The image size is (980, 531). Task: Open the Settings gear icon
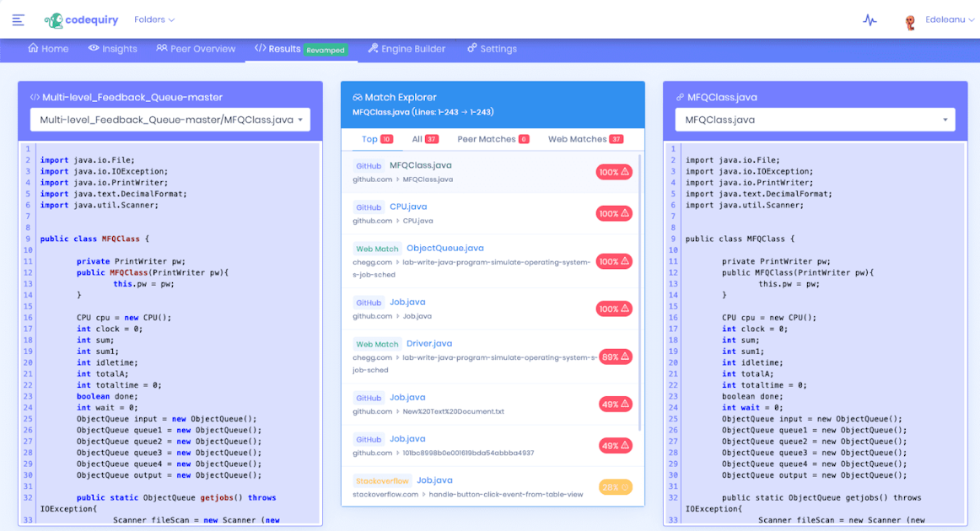[472, 48]
